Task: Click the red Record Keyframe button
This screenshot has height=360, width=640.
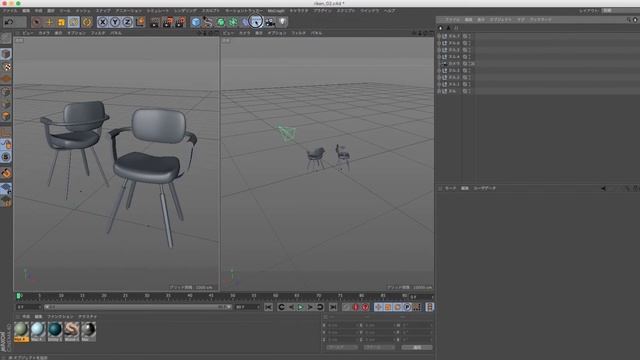Action: tap(356, 307)
